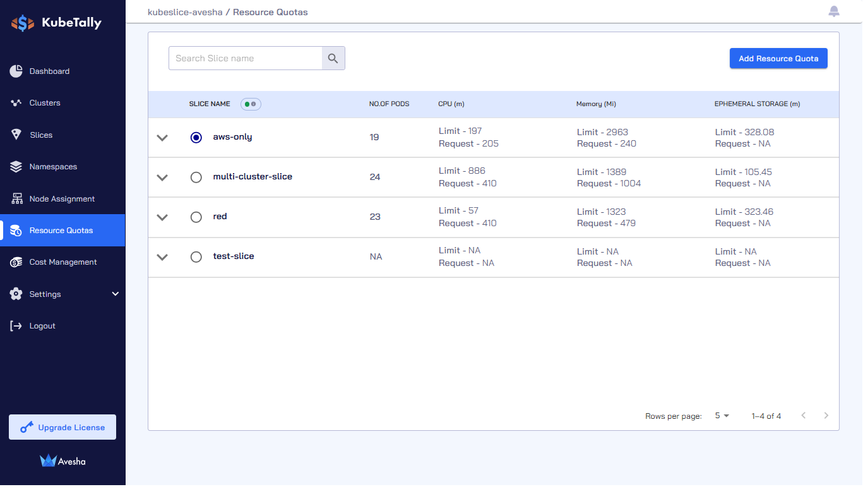Image resolution: width=868 pixels, height=494 pixels.
Task: Open the rows per page dropdown
Action: click(722, 416)
